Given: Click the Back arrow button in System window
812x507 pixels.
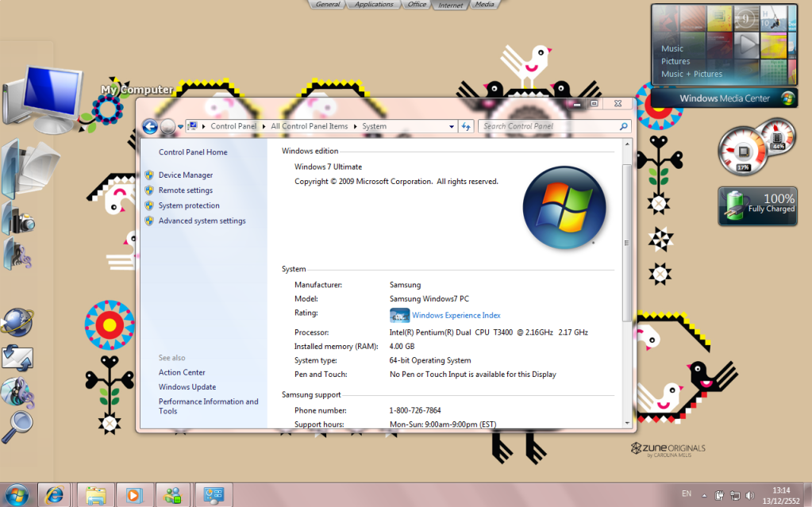Looking at the screenshot, I should click(x=150, y=126).
